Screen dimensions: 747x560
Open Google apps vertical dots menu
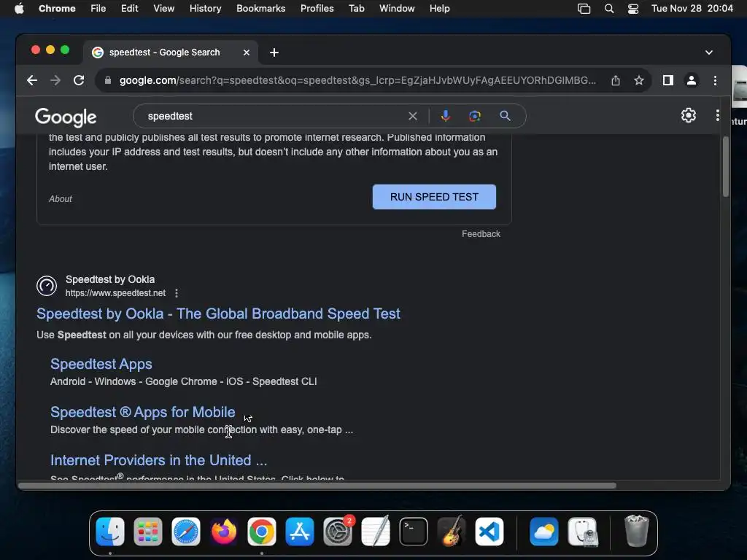coord(718,115)
